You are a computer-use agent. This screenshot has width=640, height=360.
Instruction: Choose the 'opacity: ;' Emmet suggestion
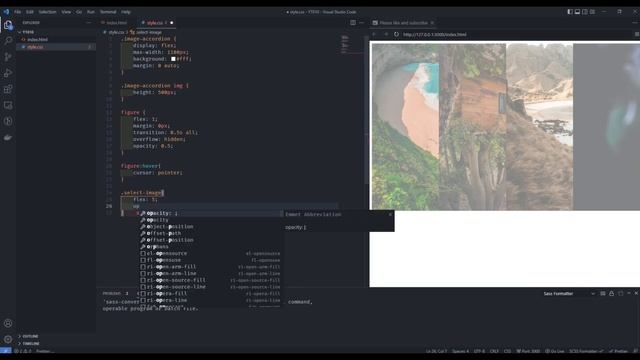click(x=211, y=213)
